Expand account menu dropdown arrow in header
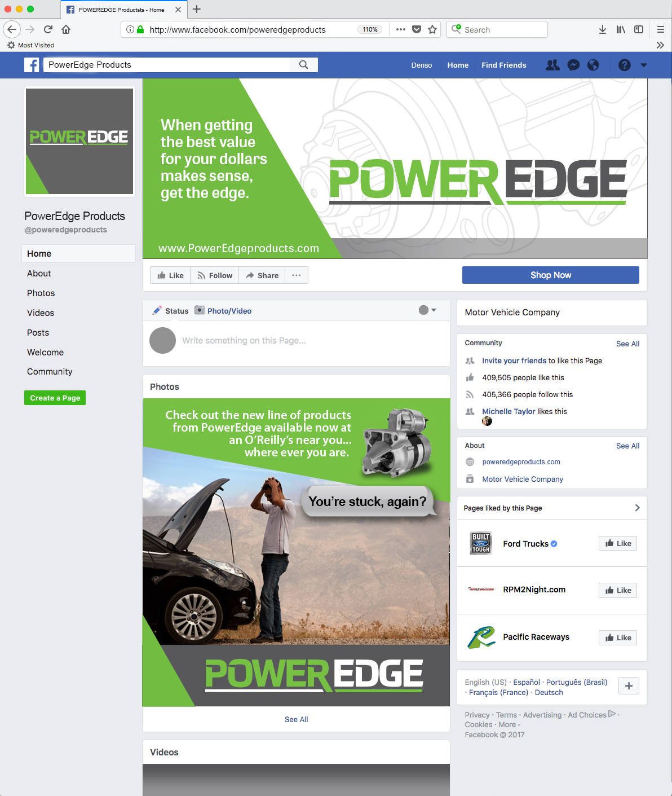Screen dimensions: 672x796 click(x=644, y=65)
